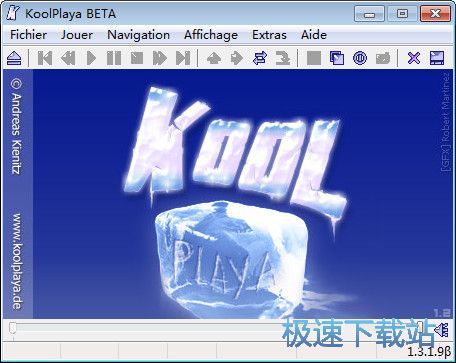Click the Eject/Open file icon
The image size is (456, 363).
pos(14,58)
